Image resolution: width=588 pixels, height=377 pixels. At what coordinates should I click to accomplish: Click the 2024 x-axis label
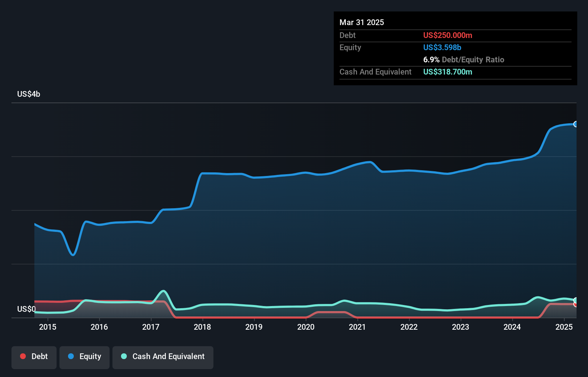[x=512, y=327]
